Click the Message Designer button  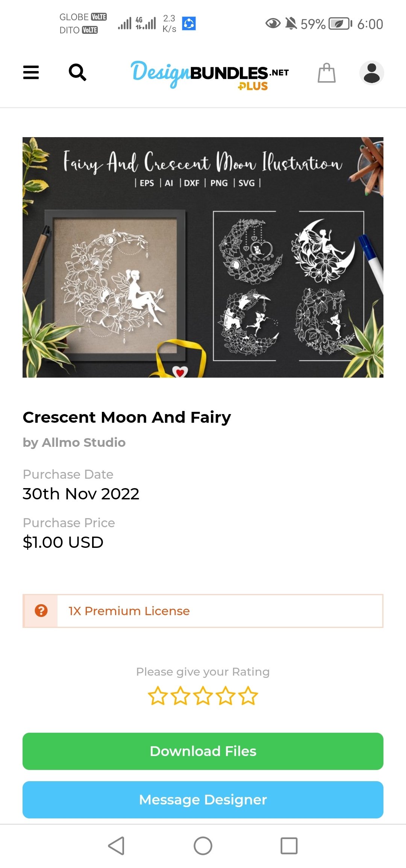203,800
